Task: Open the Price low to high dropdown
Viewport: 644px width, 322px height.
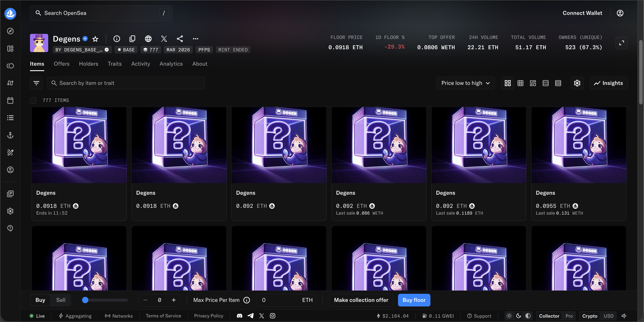Action: (x=465, y=83)
